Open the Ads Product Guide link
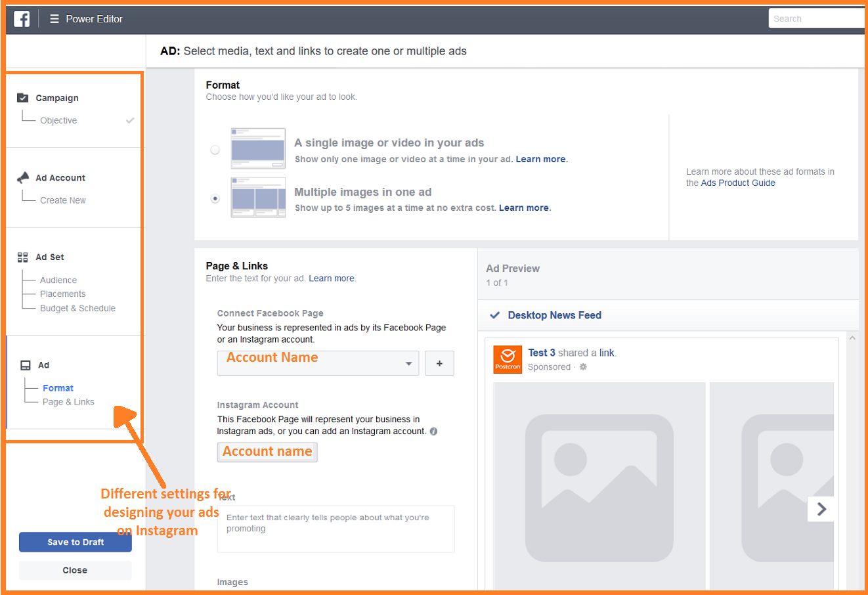The height and width of the screenshot is (595, 868). 738,183
